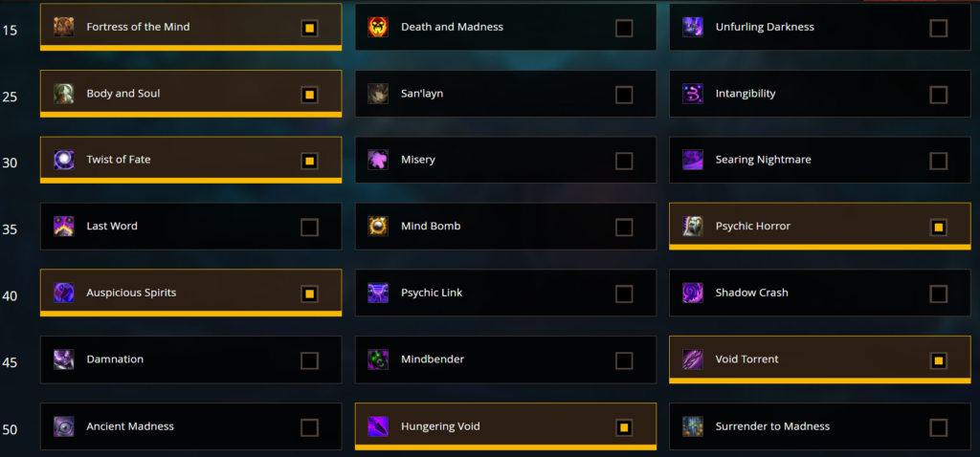Enable the San'layn talent checkbox
Viewport: 980px width, 457px height.
pos(624,95)
